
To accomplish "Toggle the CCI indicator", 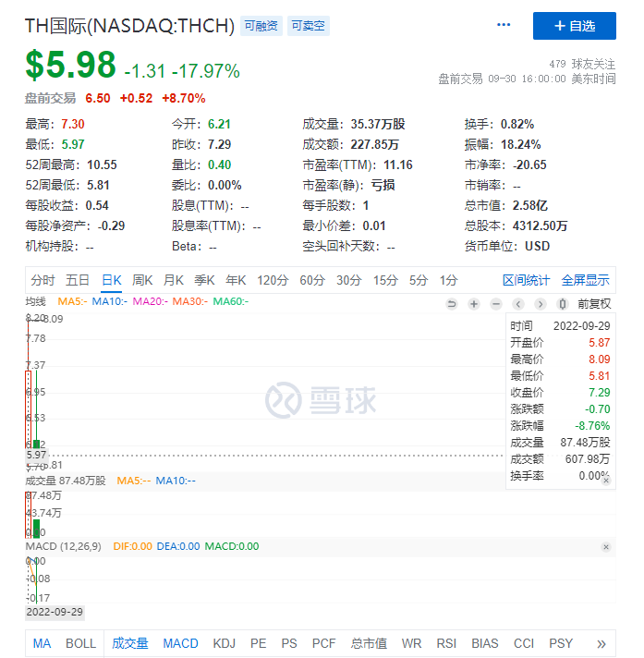I will coord(524,643).
